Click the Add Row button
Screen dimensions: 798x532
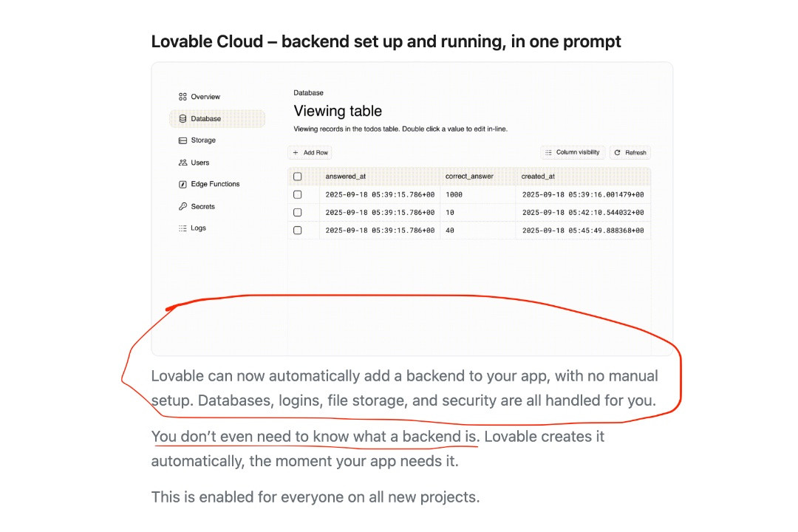click(310, 153)
